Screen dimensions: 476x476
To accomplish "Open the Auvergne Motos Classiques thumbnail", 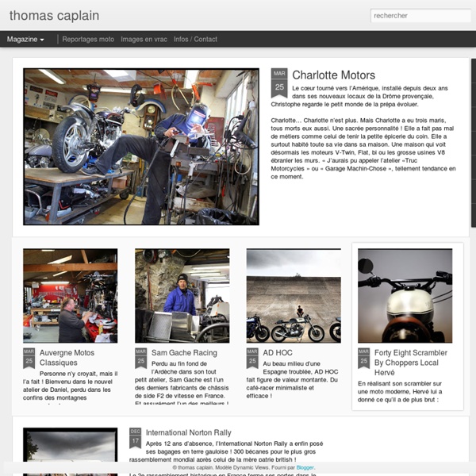I will tap(70, 296).
